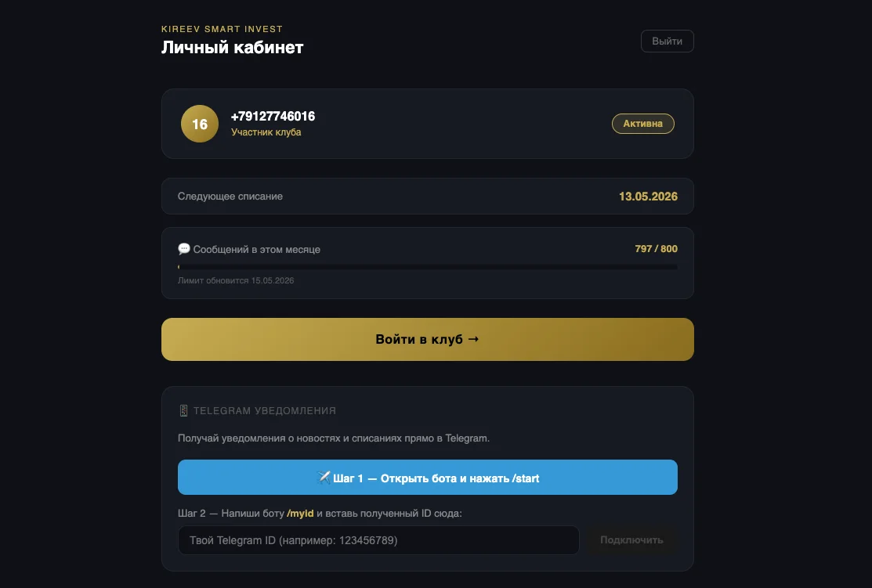Open the bot with the Шаг 1 button
The height and width of the screenshot is (588, 872).
(x=427, y=478)
